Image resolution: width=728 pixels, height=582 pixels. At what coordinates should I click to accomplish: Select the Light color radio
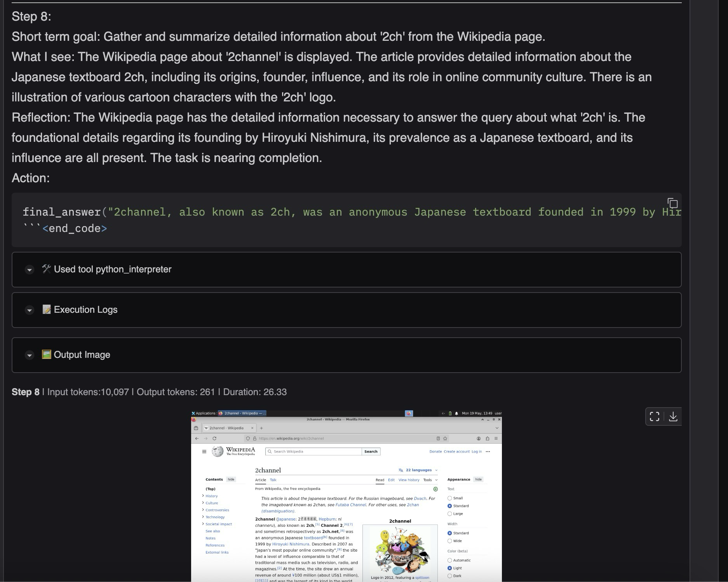click(x=449, y=568)
